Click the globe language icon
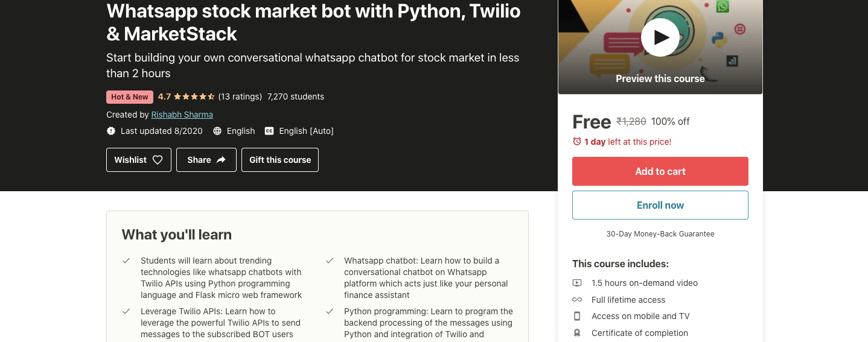The image size is (868, 342). click(x=217, y=131)
